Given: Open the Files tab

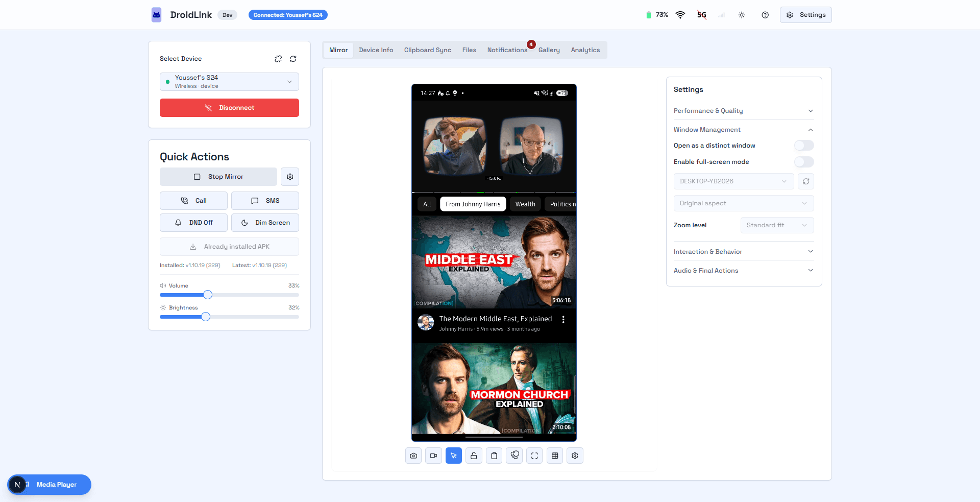Looking at the screenshot, I should [x=469, y=50].
